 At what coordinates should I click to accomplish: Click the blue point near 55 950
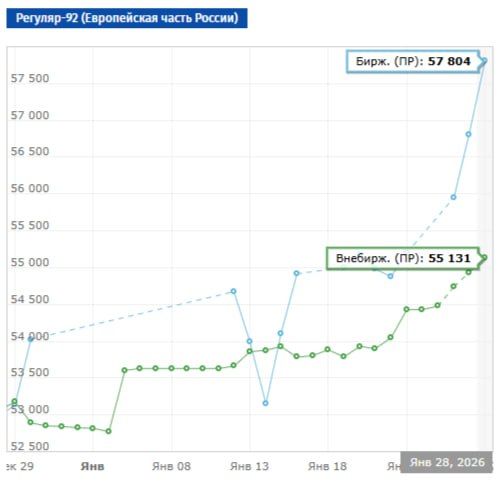[453, 197]
